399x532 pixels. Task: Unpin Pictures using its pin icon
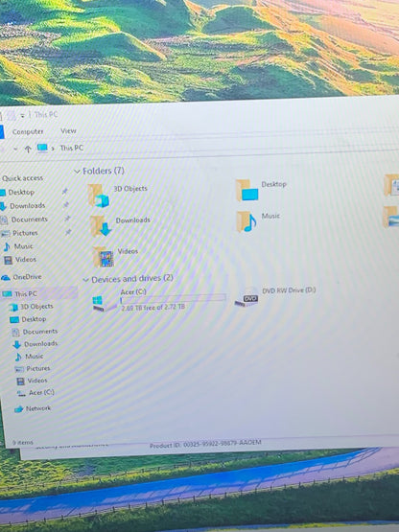[x=68, y=232]
